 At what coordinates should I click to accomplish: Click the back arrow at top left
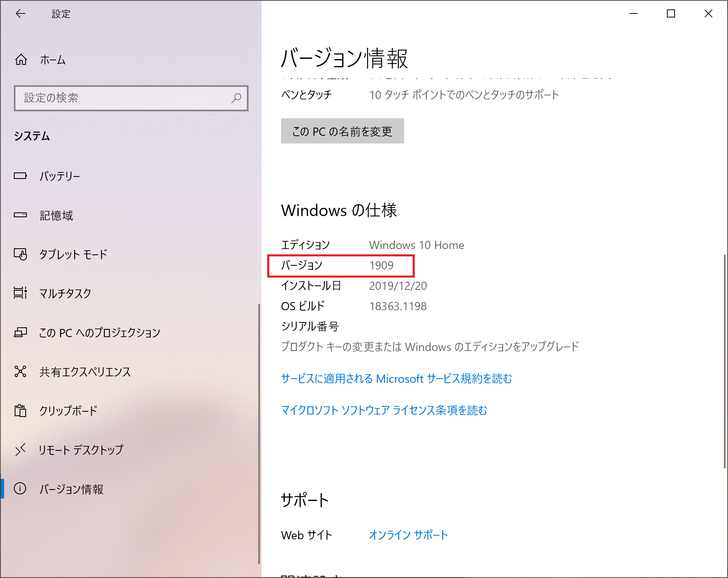[x=20, y=13]
